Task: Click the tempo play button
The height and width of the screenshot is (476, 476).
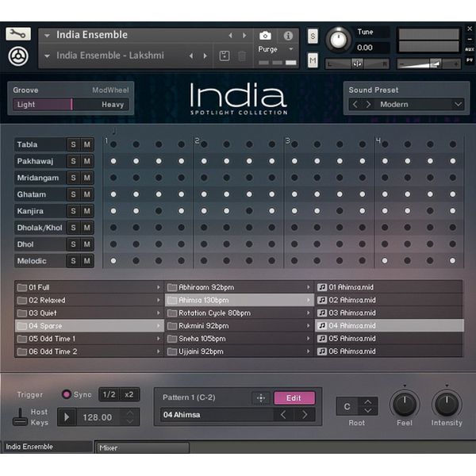Action: click(67, 417)
